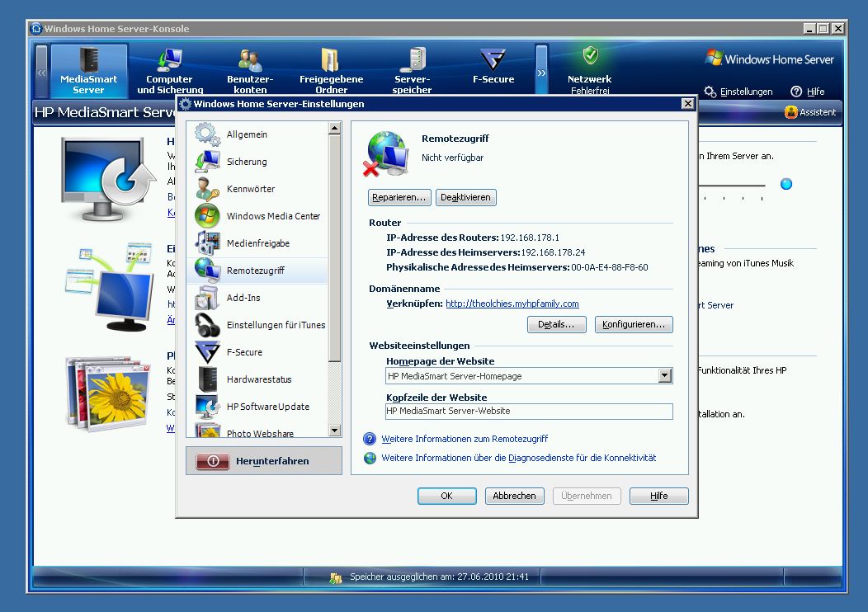This screenshot has height=612, width=868.
Task: Click the dialog Hilfe button
Action: click(658, 496)
